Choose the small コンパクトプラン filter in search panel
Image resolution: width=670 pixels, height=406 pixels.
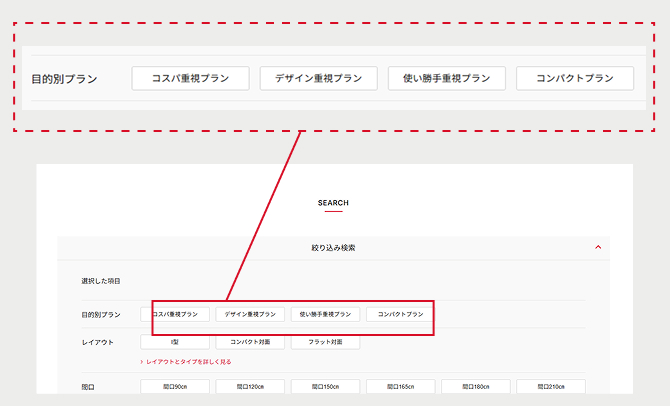coord(400,314)
